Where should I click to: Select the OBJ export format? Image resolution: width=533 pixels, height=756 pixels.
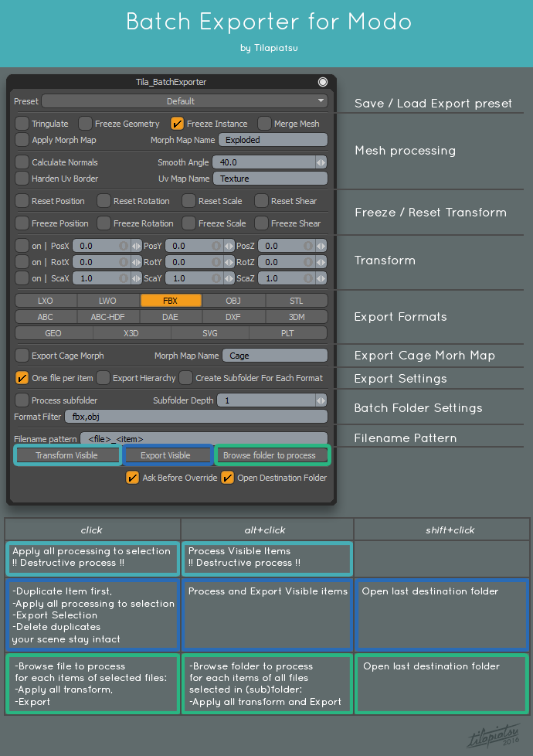[x=233, y=301]
